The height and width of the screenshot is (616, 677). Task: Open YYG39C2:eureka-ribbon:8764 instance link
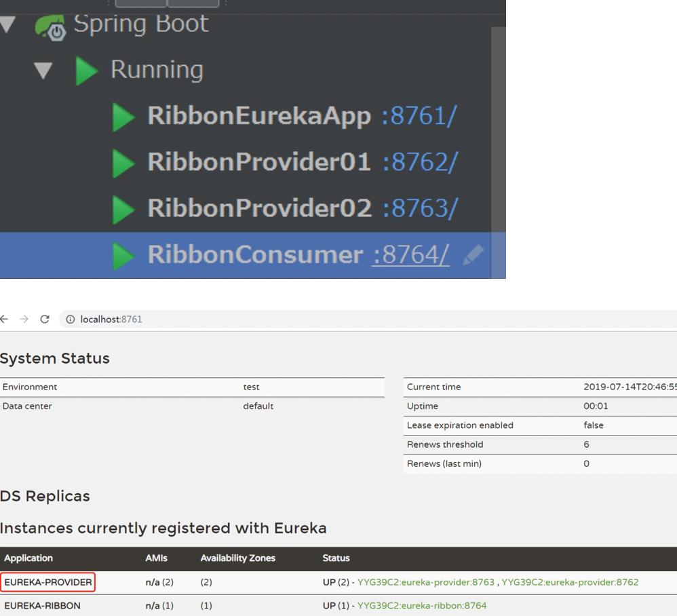(422, 605)
